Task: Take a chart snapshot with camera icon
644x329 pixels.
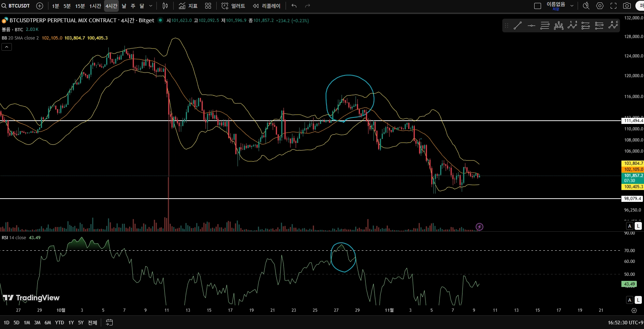Action: [x=627, y=6]
